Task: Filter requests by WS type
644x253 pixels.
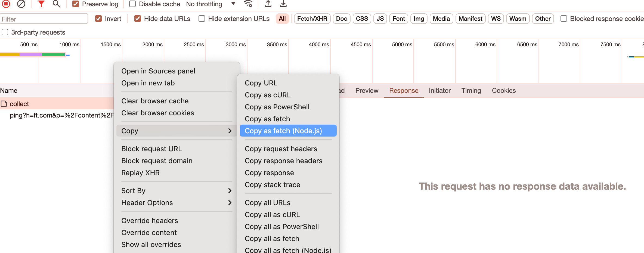Action: click(496, 19)
